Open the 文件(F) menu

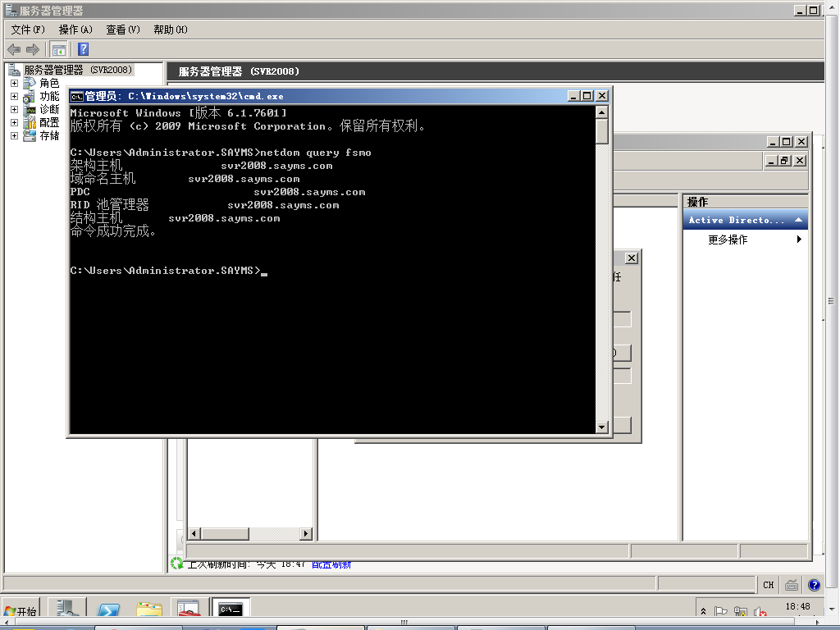(x=28, y=30)
